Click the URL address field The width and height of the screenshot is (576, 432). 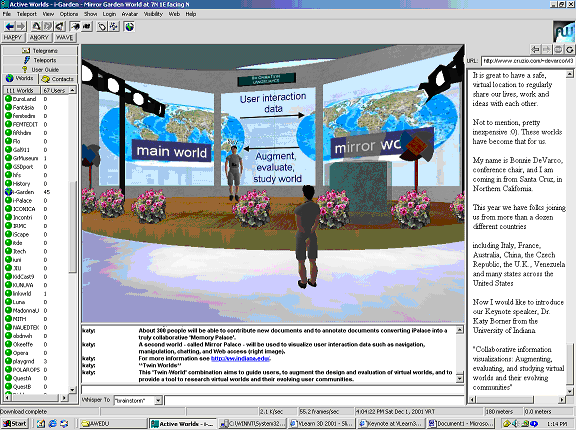tap(528, 61)
